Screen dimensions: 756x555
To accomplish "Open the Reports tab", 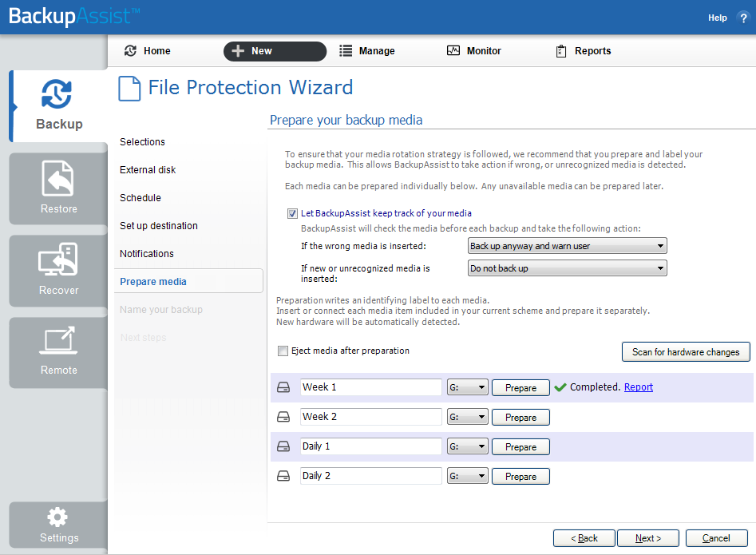I will click(584, 50).
